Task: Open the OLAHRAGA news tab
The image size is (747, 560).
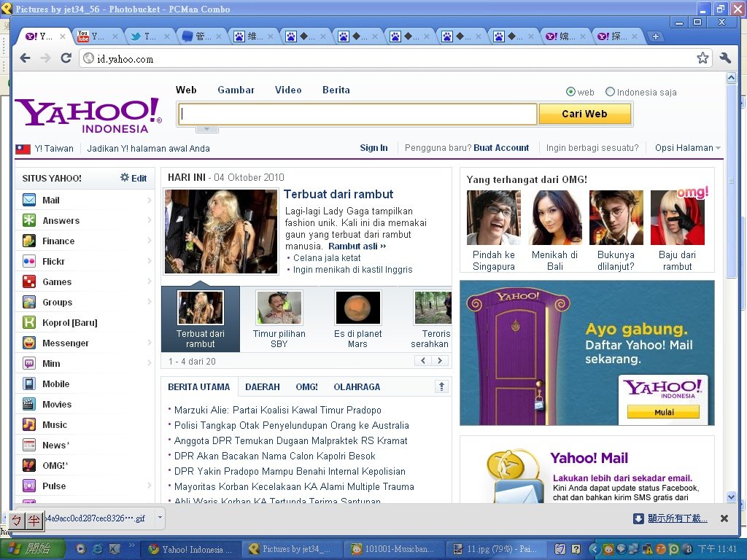Action: (357, 386)
